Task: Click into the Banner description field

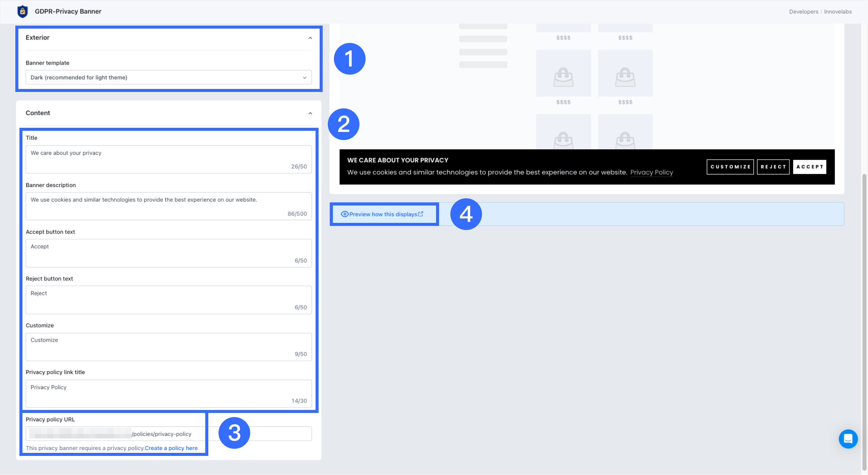Action: coord(168,206)
